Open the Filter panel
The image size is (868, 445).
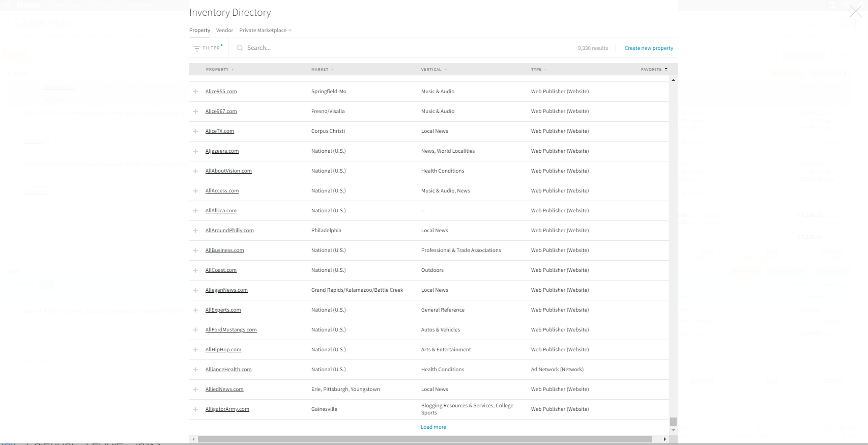click(207, 48)
